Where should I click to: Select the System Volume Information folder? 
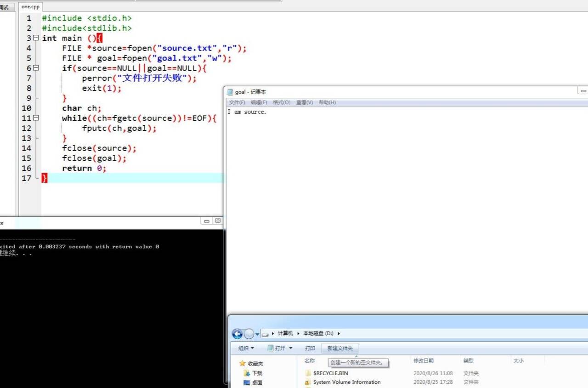click(x=347, y=382)
